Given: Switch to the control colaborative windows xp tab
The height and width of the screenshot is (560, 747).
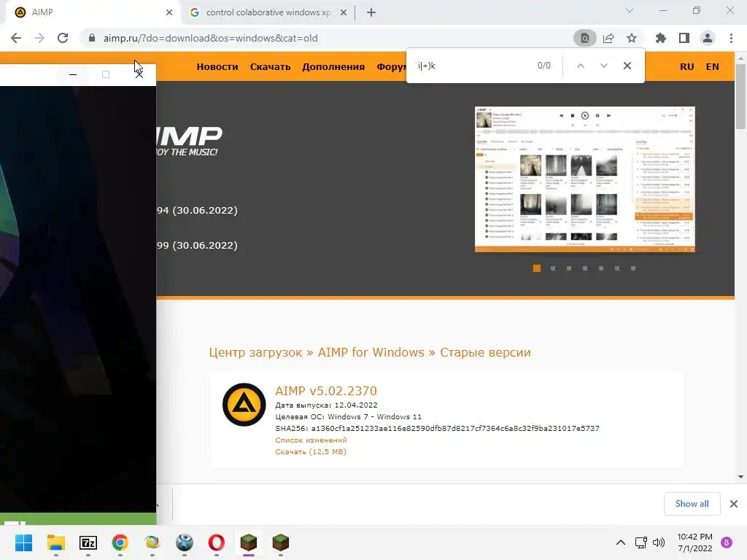Looking at the screenshot, I should [268, 12].
